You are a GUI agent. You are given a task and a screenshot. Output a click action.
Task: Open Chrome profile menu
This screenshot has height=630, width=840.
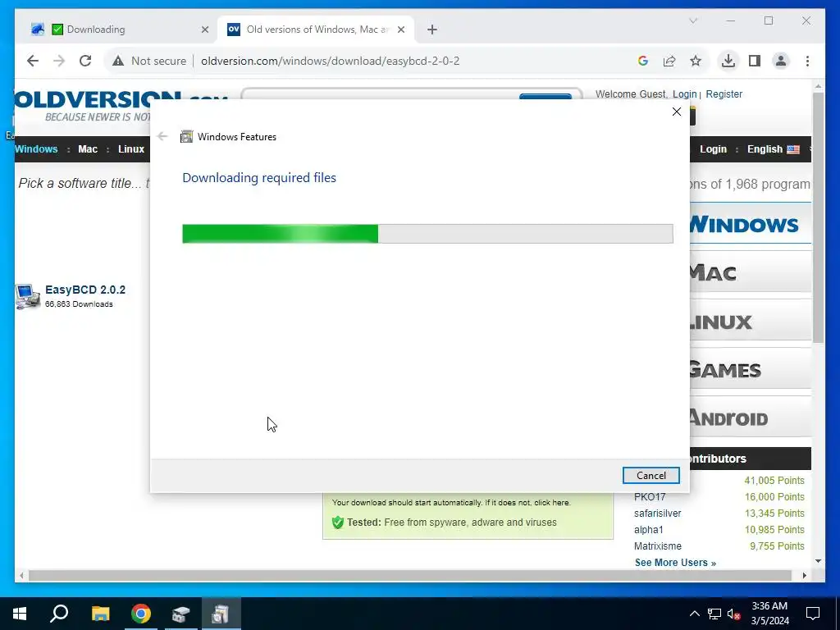coord(781,61)
